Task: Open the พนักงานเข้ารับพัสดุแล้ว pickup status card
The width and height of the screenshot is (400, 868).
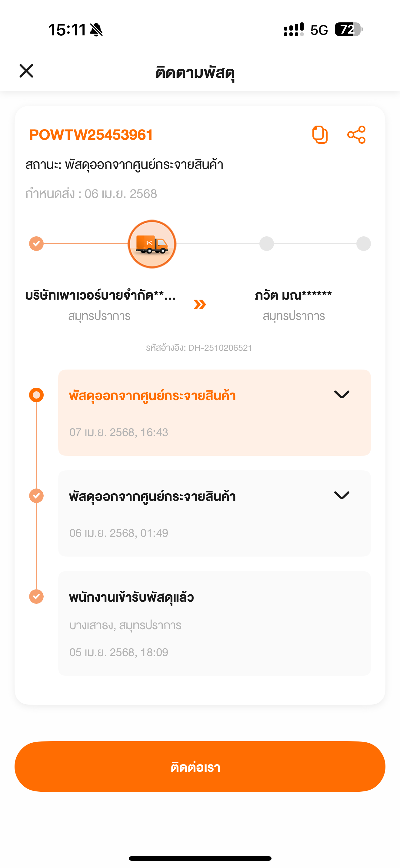Action: (x=215, y=623)
